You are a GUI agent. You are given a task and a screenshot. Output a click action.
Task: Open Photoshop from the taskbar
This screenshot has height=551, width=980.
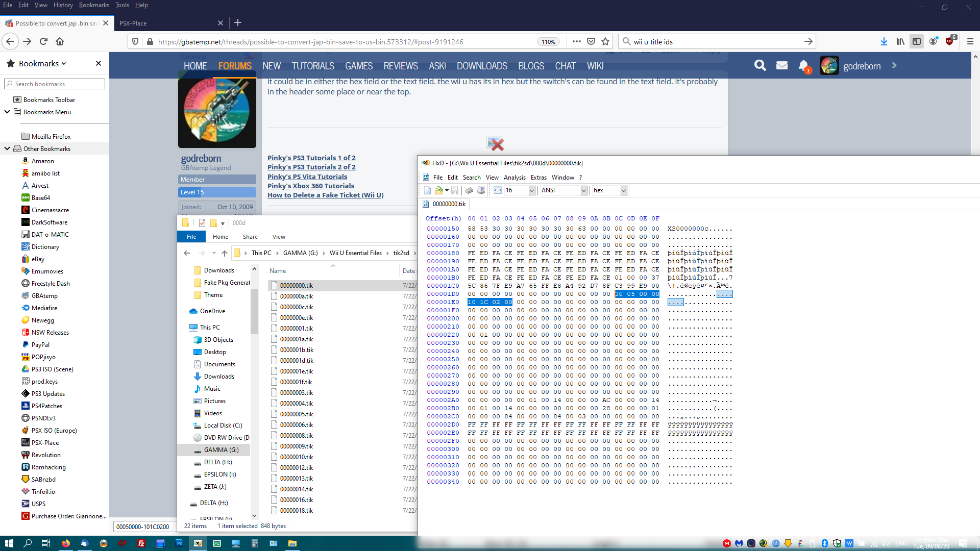[x=179, y=543]
